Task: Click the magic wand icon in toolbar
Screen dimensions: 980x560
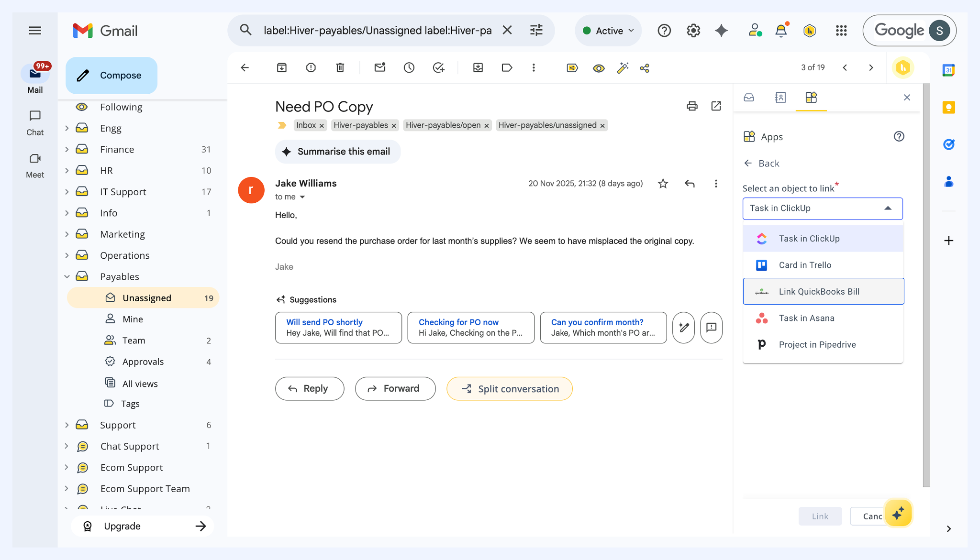Action: point(623,68)
